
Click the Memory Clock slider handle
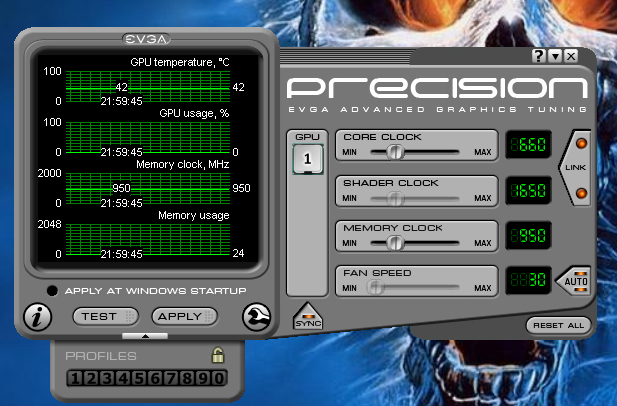(x=395, y=243)
